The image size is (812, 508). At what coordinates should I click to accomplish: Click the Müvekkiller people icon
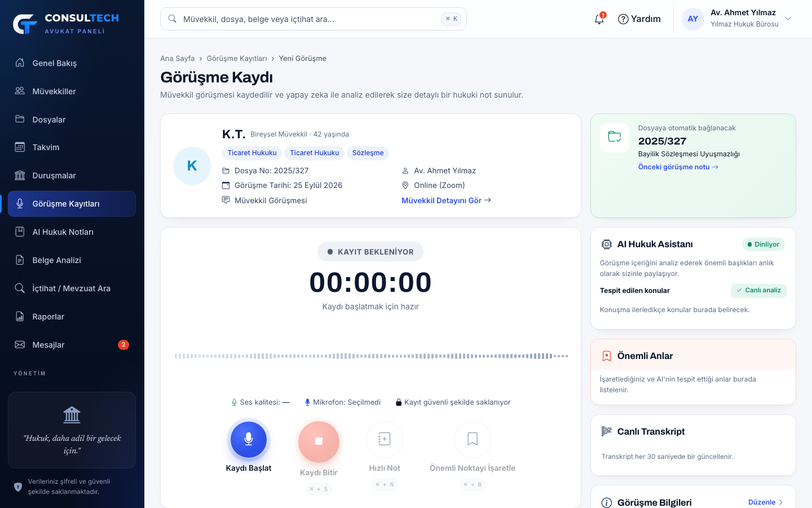20,91
